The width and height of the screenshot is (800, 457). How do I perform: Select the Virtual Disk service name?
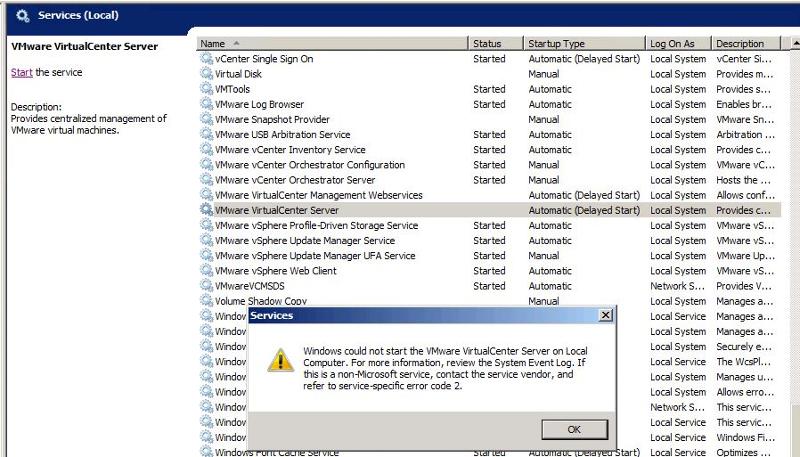(238, 74)
